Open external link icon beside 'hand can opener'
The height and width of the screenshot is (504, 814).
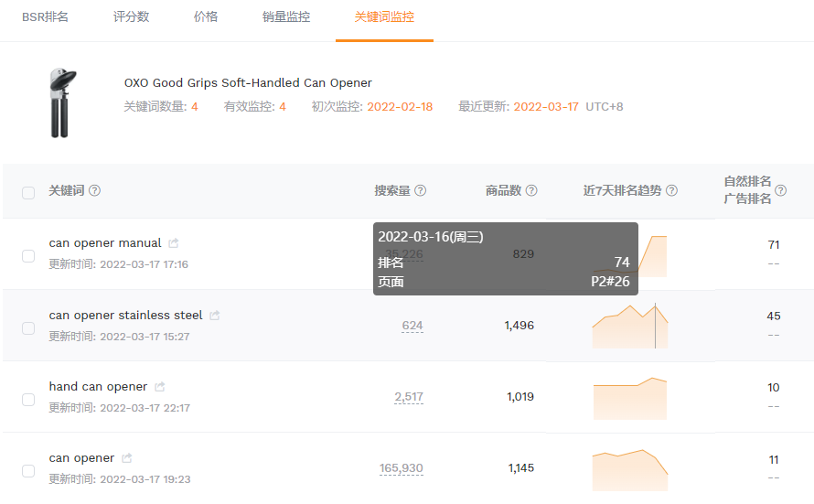pos(160,387)
